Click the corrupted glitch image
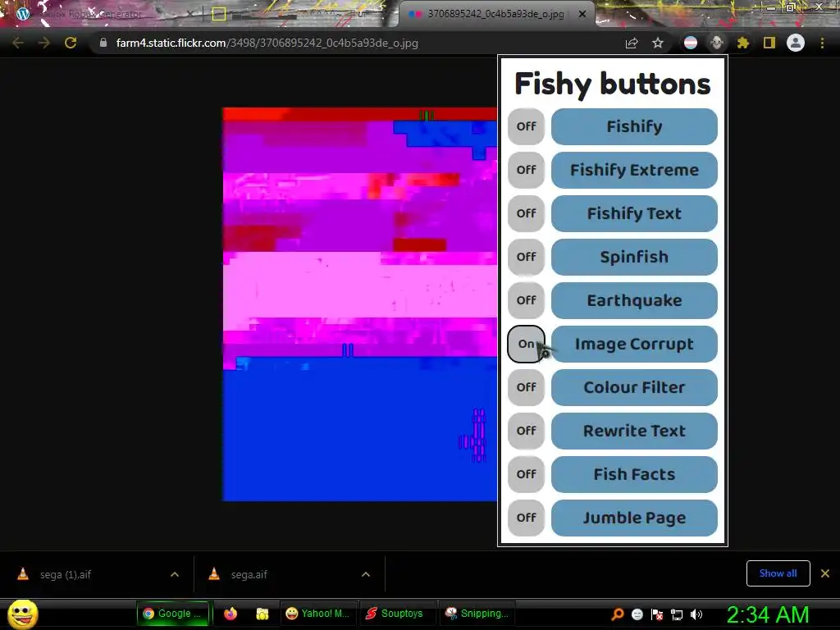Screen dimensions: 840x630 click(360, 304)
